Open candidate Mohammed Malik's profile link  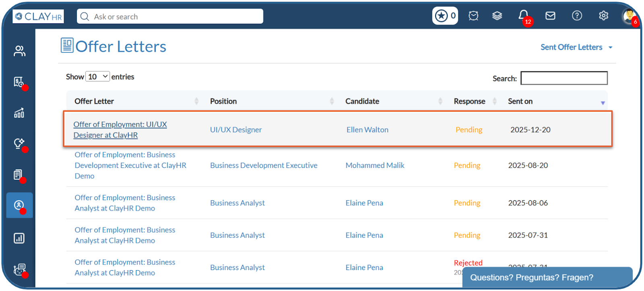[375, 165]
